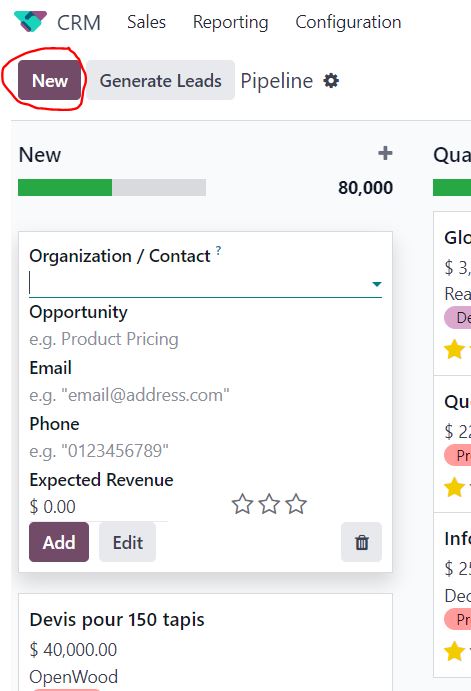Click the plus icon in New column

pos(385,153)
